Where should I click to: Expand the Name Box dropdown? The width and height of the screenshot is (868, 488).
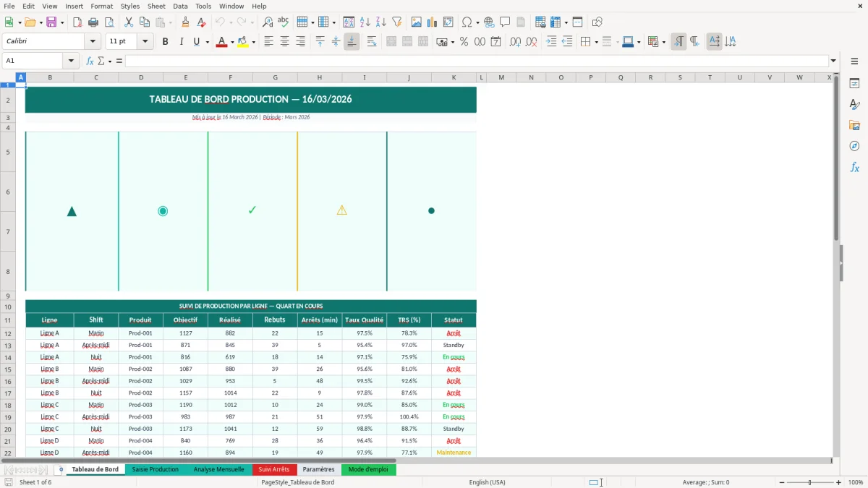coord(69,61)
